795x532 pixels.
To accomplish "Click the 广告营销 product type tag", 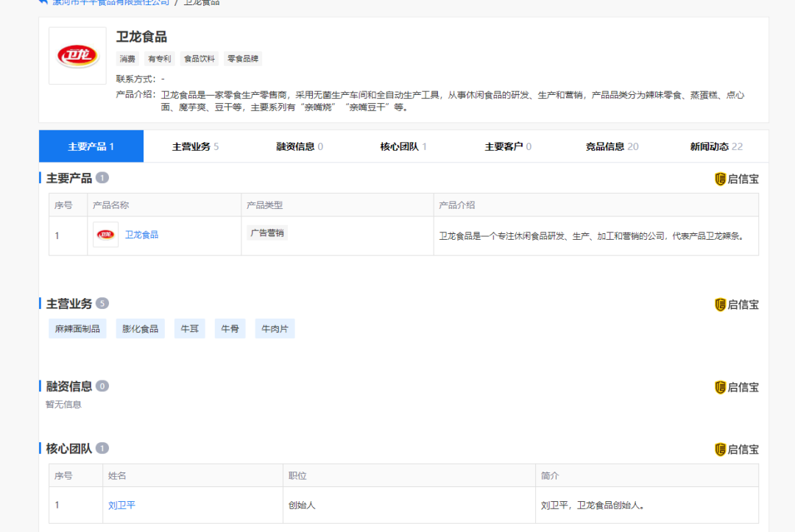I will [x=266, y=232].
